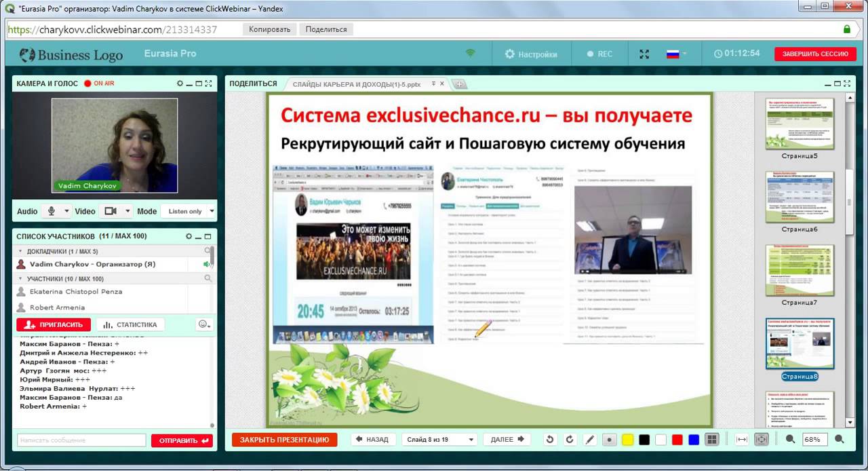Open the video camera dropdown arrow
The height and width of the screenshot is (471, 868).
(x=127, y=211)
